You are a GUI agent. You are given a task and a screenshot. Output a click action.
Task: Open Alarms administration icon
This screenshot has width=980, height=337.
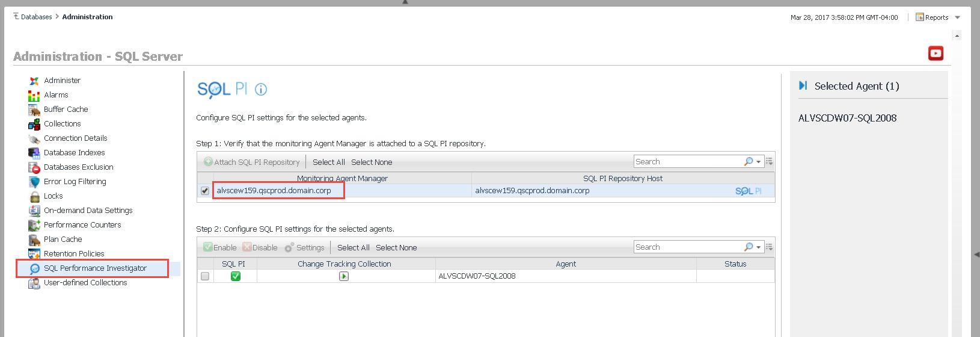(34, 95)
